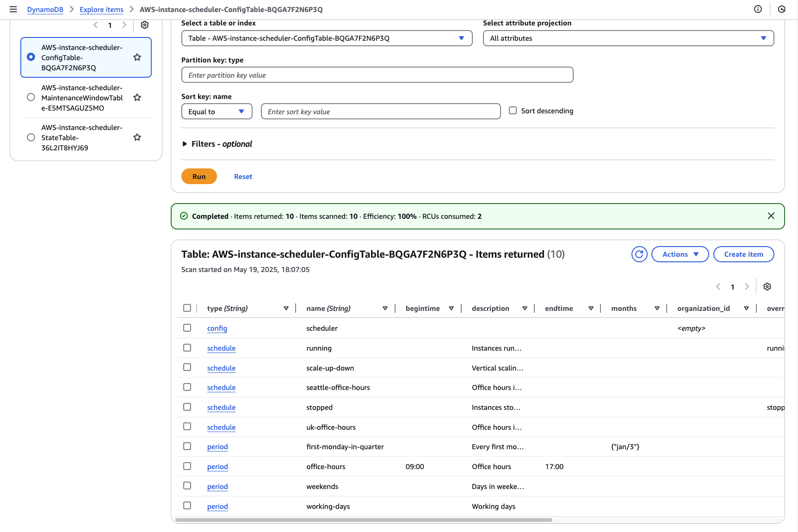Sort by description column arrow
The image size is (798, 532).
(525, 309)
